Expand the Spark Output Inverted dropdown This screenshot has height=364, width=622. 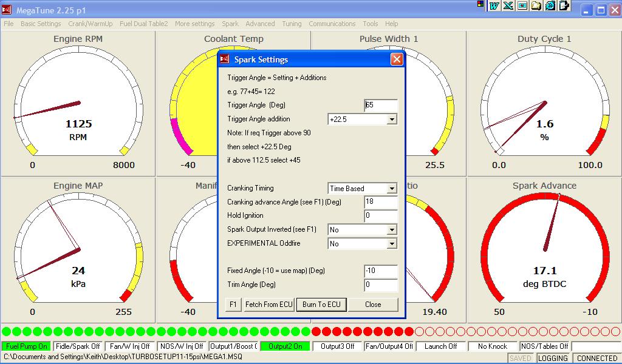391,230
